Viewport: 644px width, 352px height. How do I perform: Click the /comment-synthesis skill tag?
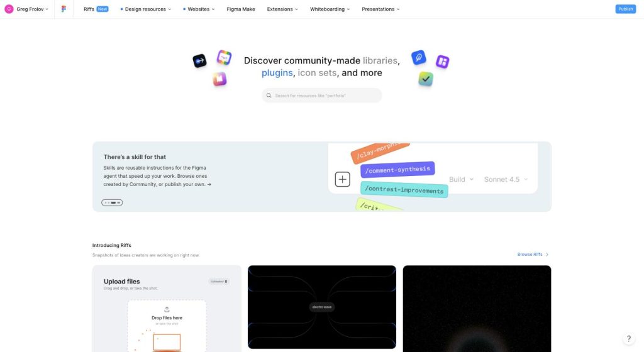point(397,170)
